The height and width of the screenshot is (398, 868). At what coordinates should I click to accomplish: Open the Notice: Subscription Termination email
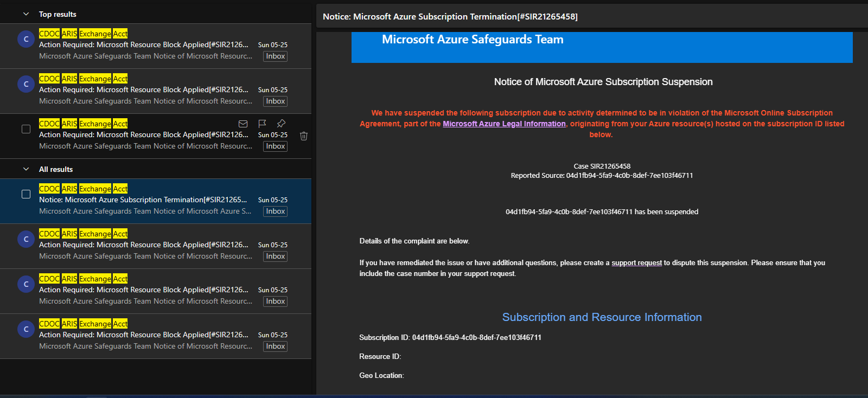pos(156,201)
